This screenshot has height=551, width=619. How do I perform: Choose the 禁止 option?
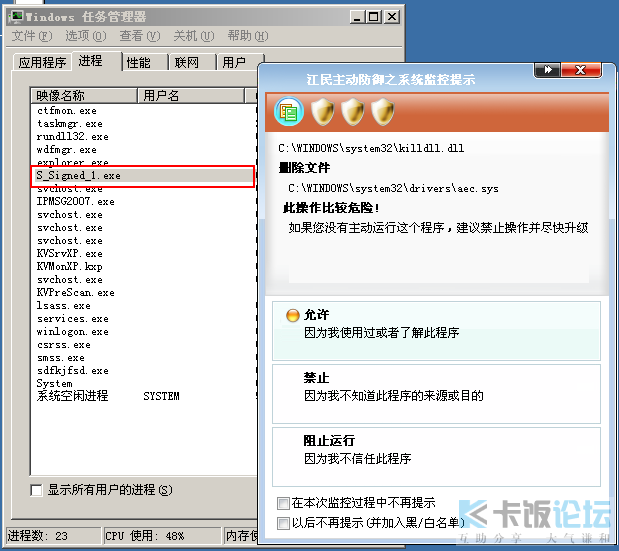pyautogui.click(x=436, y=394)
